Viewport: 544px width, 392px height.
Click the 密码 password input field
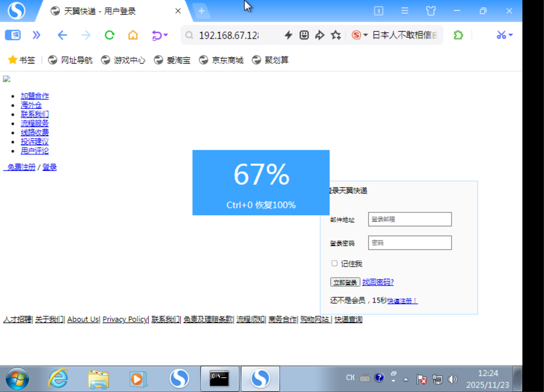(410, 243)
